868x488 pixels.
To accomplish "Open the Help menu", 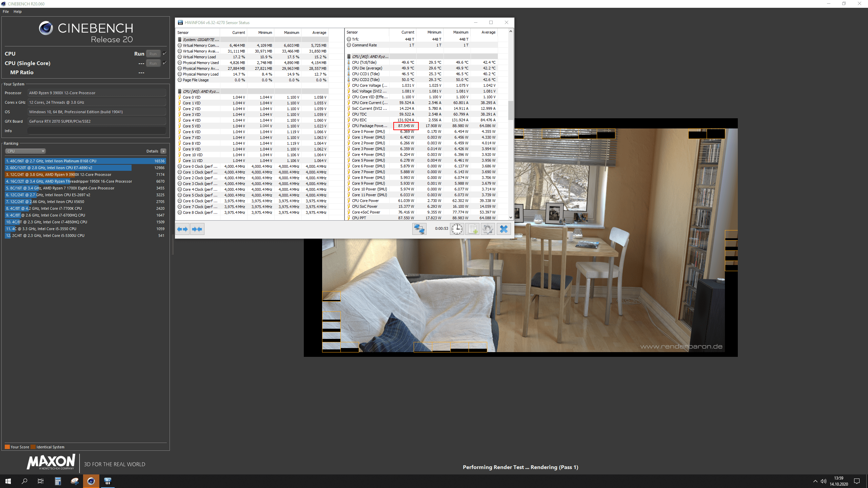I will click(x=18, y=12).
